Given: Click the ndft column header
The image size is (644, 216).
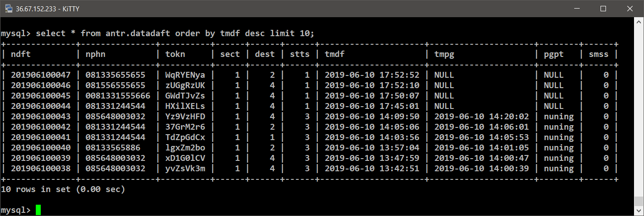Looking at the screenshot, I should (21, 54).
